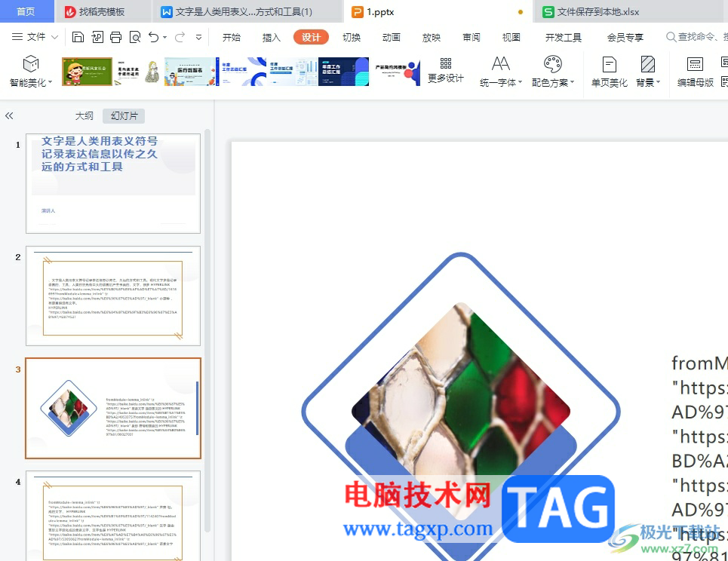The height and width of the screenshot is (561, 728).
Task: Apply the light blue 旅行 design template
Action: click(x=191, y=72)
